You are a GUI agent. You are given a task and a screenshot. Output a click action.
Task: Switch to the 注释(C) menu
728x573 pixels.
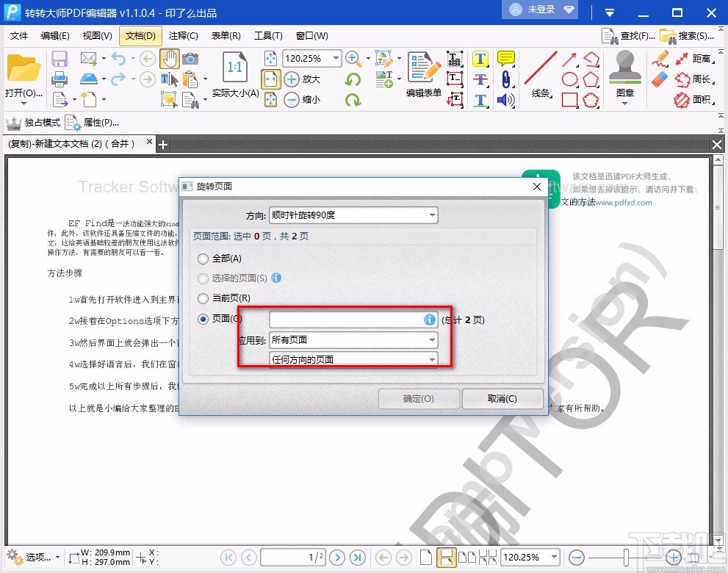pyautogui.click(x=184, y=35)
